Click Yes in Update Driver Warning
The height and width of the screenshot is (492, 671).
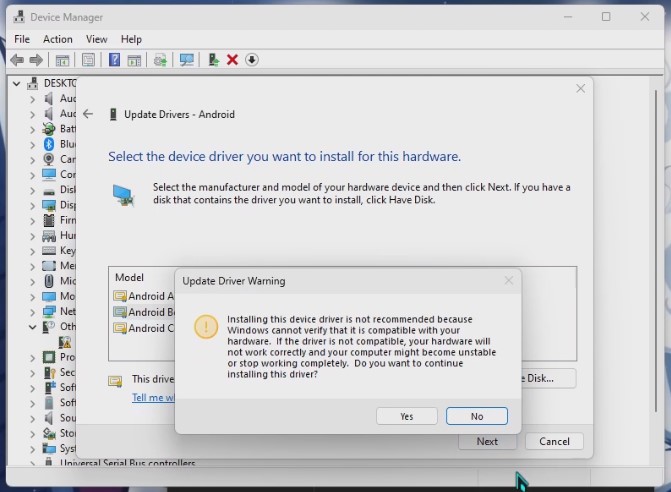407,416
